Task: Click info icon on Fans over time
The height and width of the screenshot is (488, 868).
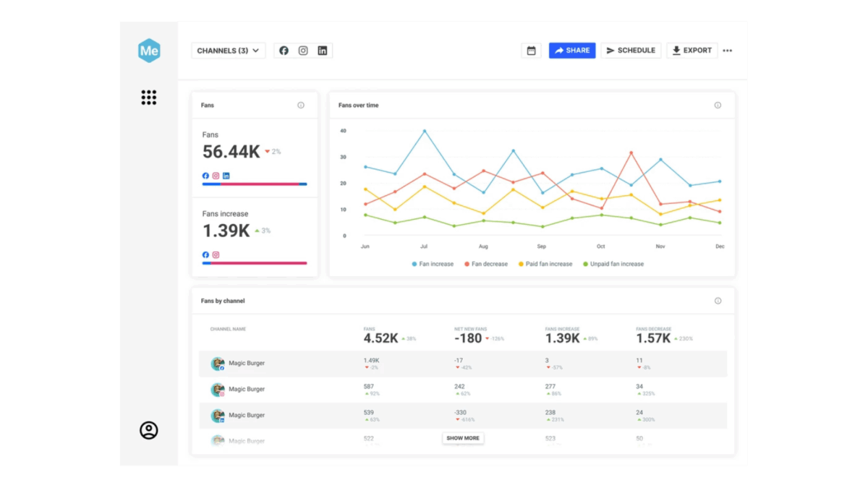Action: point(718,106)
